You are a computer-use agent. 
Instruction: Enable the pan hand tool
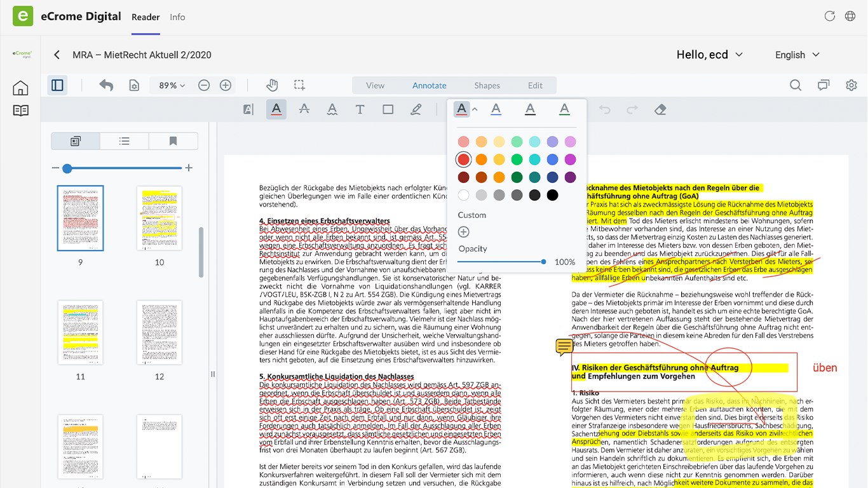[272, 85]
